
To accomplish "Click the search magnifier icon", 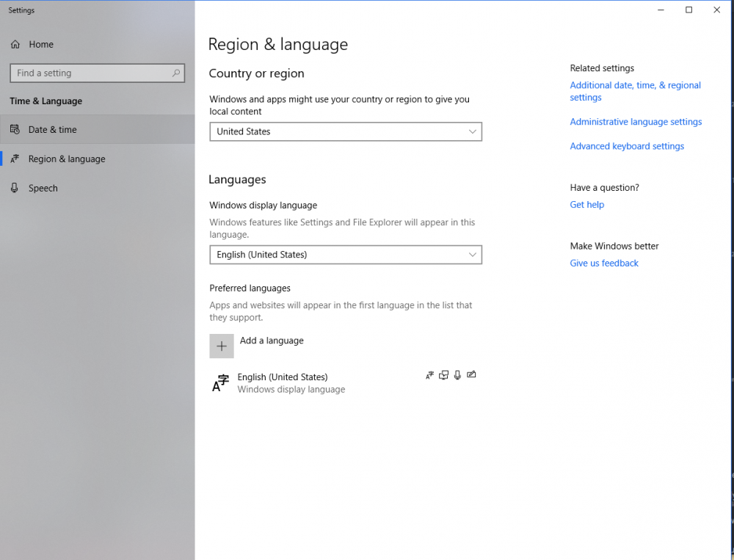I will 176,73.
